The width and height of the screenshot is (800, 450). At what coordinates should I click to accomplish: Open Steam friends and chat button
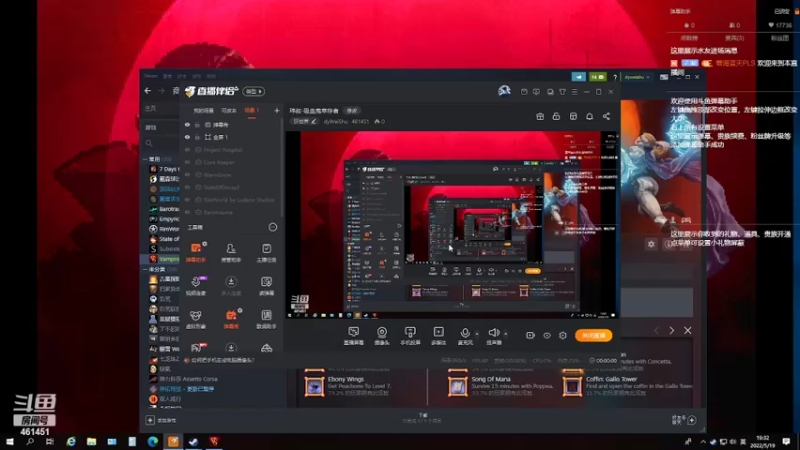684,420
